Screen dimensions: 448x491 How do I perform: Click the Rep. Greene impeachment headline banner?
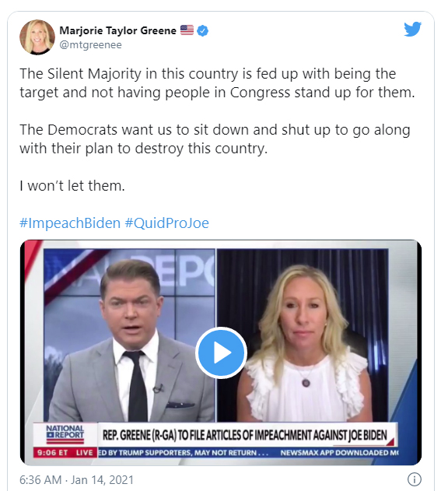point(246,435)
